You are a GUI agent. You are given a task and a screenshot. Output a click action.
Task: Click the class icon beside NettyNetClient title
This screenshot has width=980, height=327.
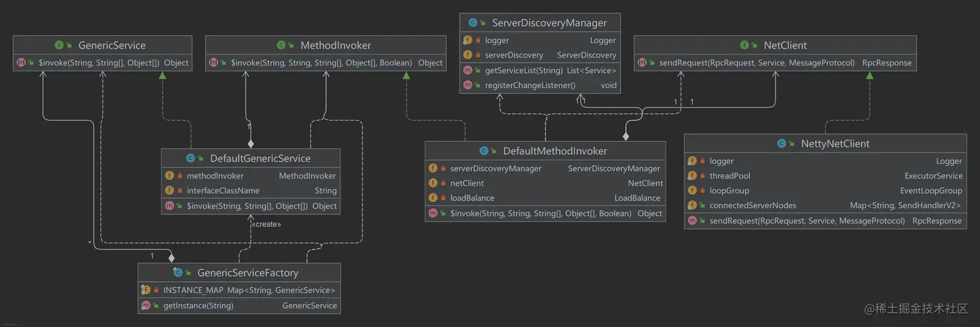tap(782, 144)
